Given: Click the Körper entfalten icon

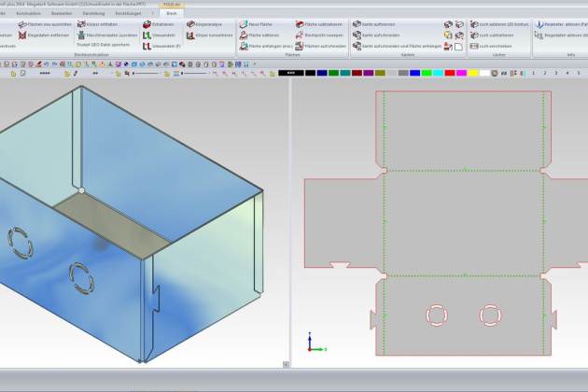Looking at the screenshot, I should coord(79,24).
